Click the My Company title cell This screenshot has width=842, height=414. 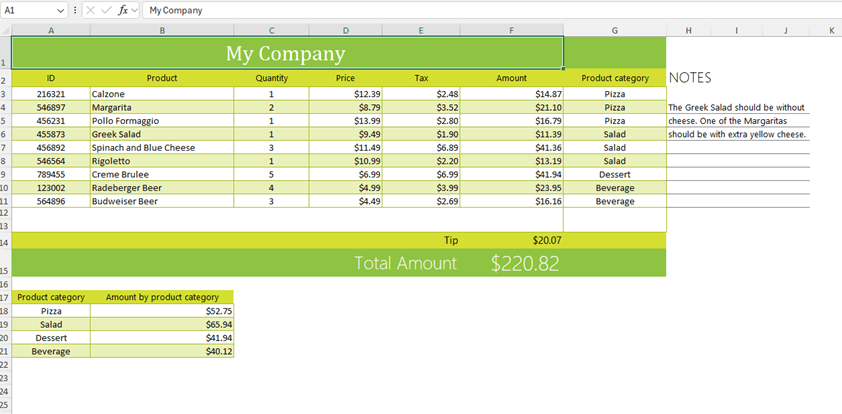click(287, 53)
